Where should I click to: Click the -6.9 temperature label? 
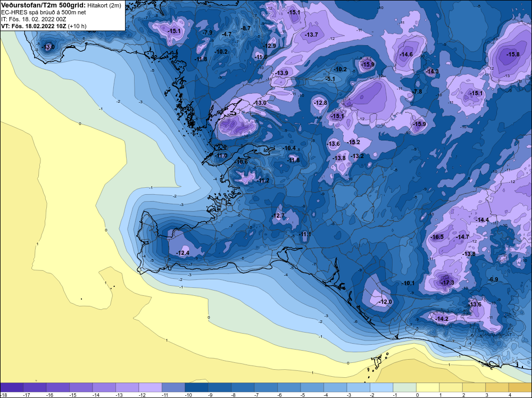(x=492, y=279)
